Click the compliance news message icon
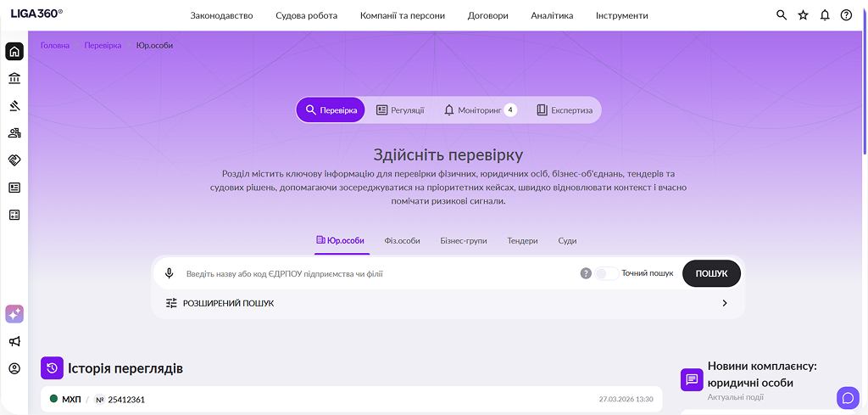The image size is (868, 415). click(x=692, y=379)
